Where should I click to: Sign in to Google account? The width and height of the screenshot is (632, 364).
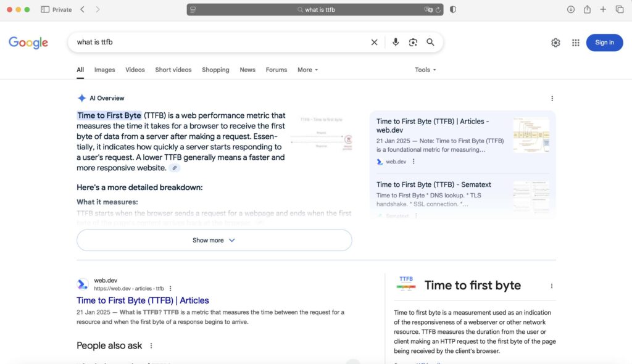(604, 43)
